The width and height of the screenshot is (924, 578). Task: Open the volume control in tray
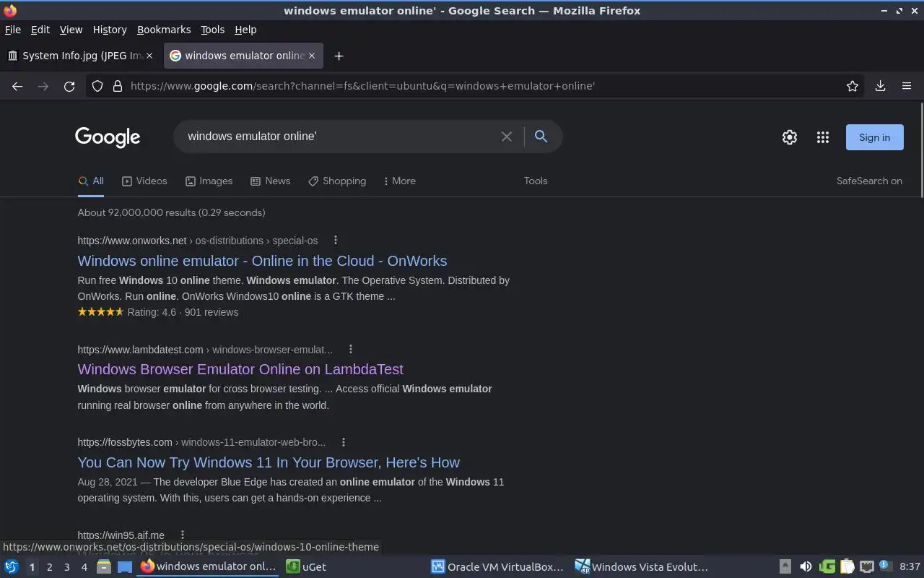coord(806,567)
